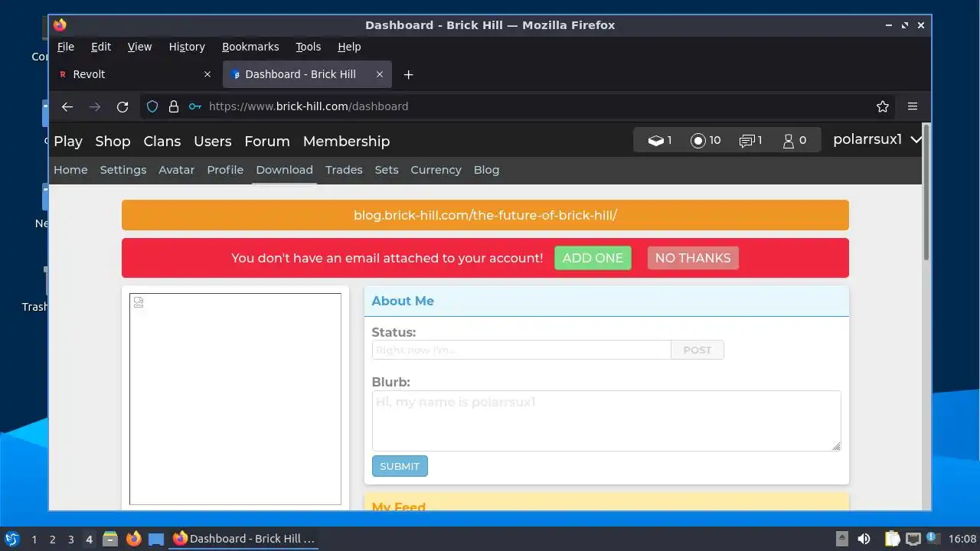Click the notifications tray icon
This screenshot has height=551, width=980.
point(933,539)
